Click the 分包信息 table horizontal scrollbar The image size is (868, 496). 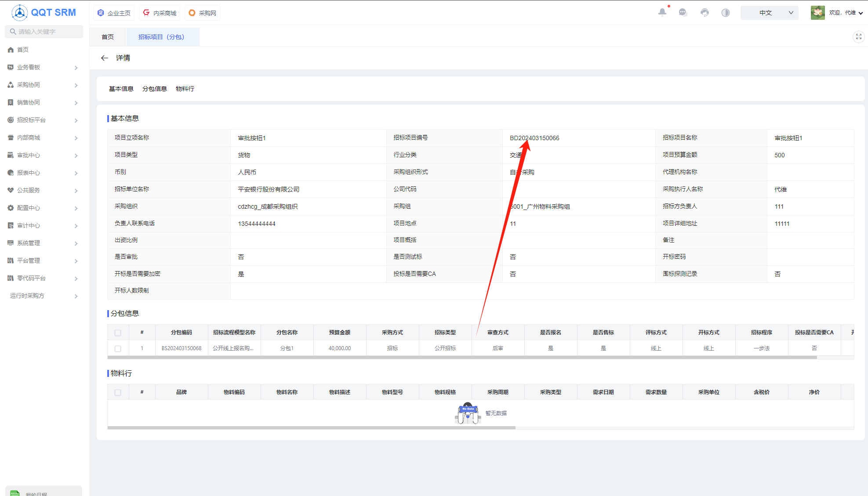pos(462,358)
